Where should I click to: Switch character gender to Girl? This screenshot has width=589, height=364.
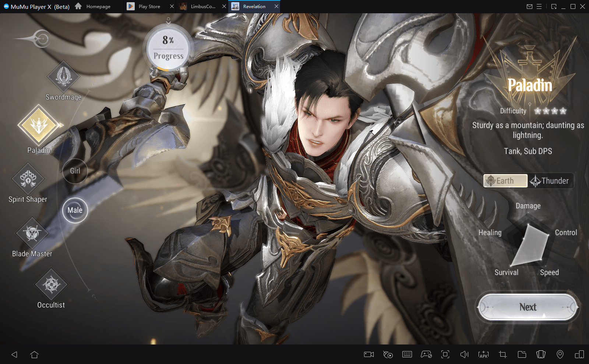click(x=75, y=171)
